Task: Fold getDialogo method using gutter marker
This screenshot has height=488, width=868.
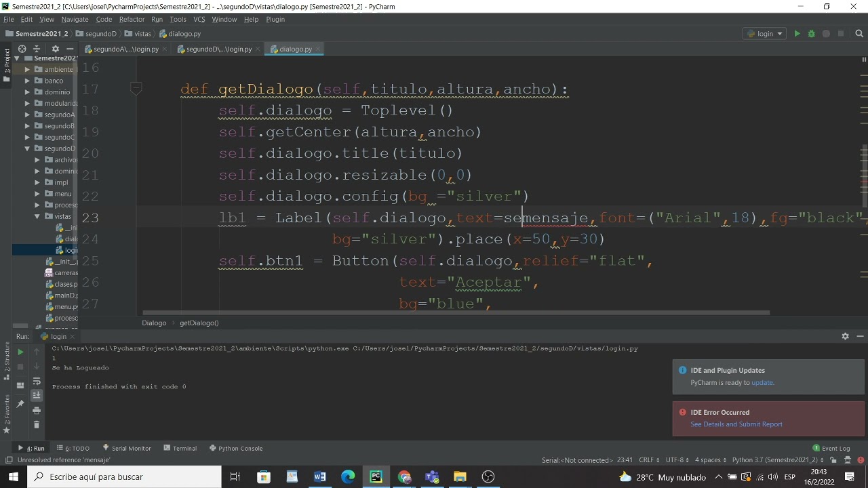Action: pos(136,89)
